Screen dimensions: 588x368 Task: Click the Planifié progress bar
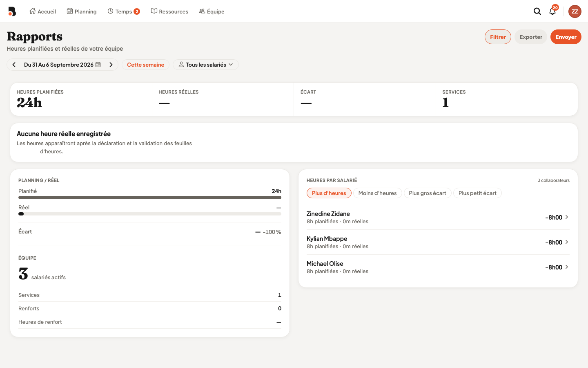(x=150, y=197)
